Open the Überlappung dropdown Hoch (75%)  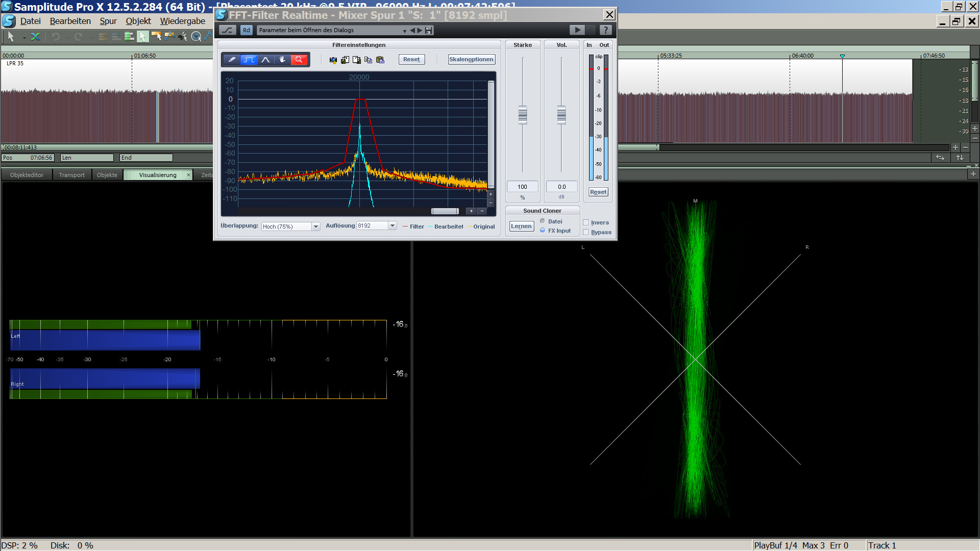coord(315,227)
